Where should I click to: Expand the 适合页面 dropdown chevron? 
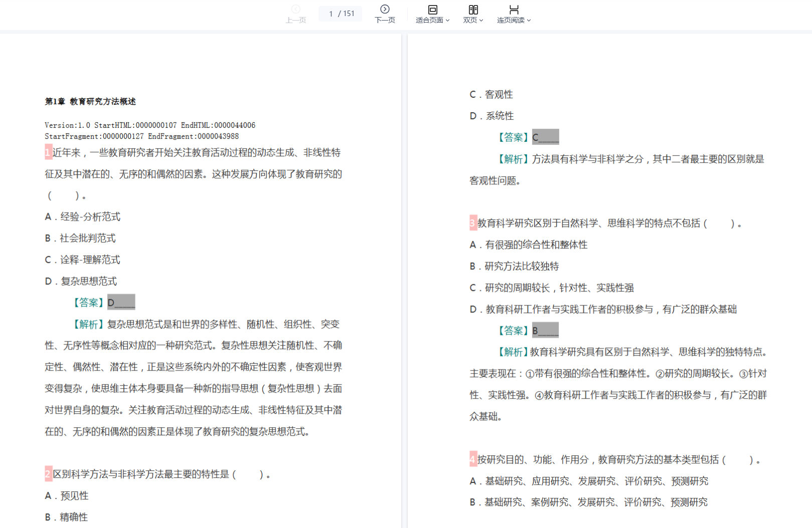tap(447, 21)
